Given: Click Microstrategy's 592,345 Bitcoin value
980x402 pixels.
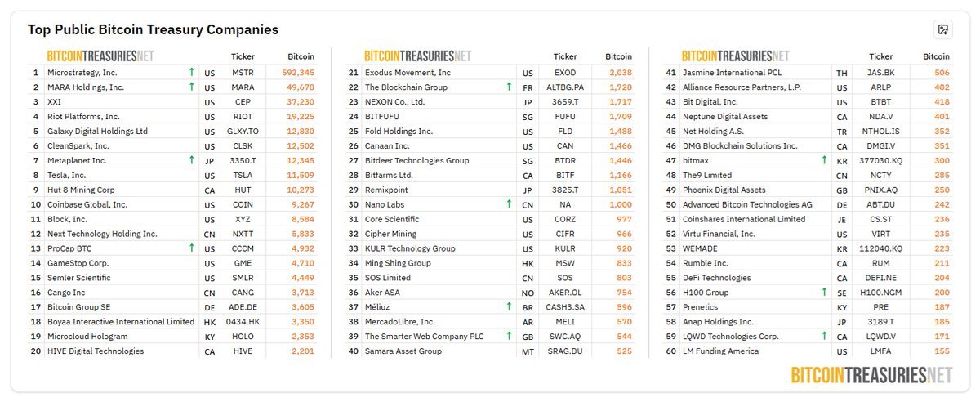Looking at the screenshot, I should click(297, 73).
